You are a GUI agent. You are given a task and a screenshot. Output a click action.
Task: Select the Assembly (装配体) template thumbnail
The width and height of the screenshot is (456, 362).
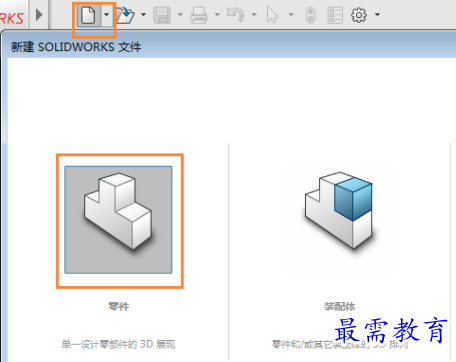pos(339,211)
